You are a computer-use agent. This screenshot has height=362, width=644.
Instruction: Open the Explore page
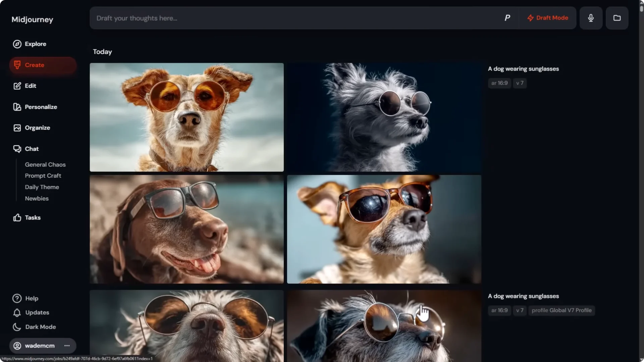coord(36,44)
